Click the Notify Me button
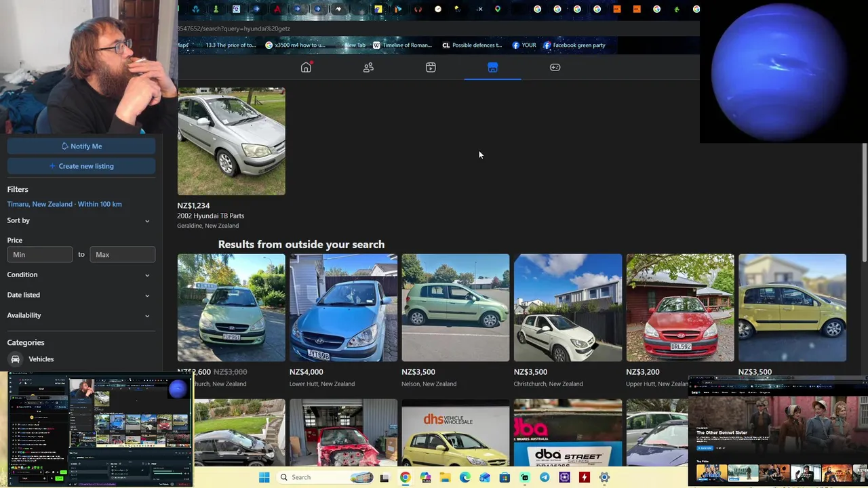 (81, 146)
